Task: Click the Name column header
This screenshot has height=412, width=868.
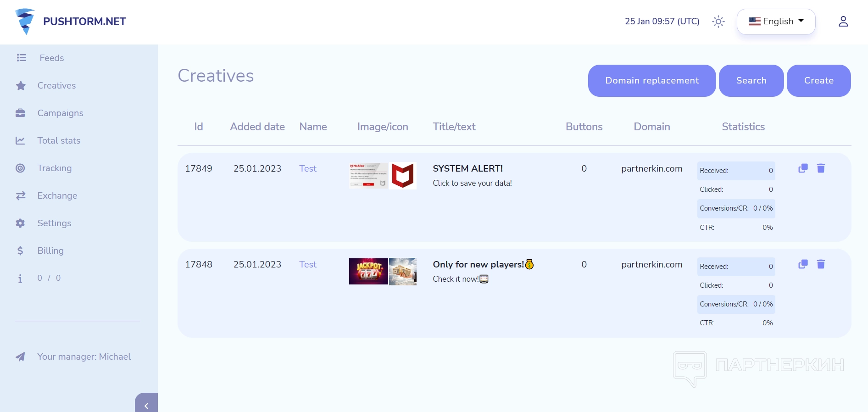Action: point(313,127)
